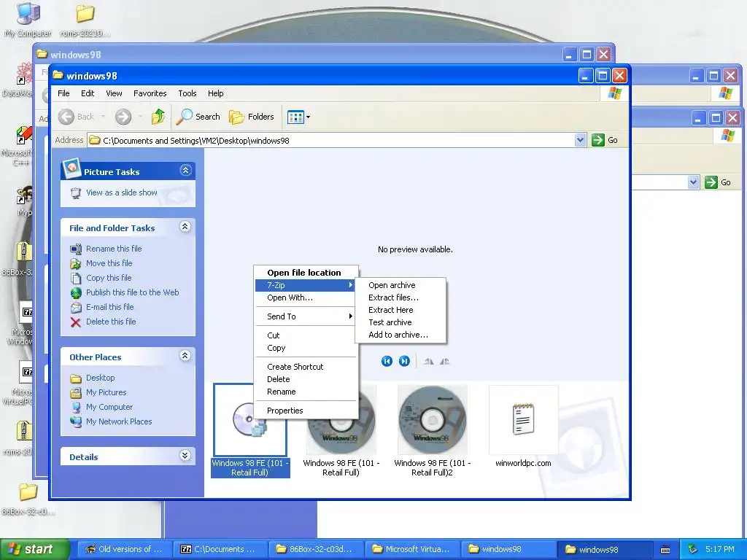The height and width of the screenshot is (560, 747).
Task: Open My Computer desktop icon
Action: pos(28,20)
